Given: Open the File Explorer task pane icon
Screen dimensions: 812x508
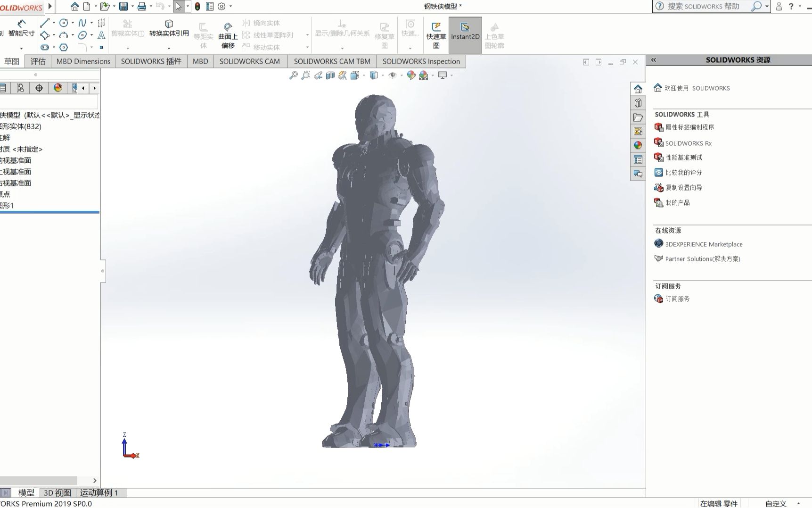Looking at the screenshot, I should coord(638,117).
